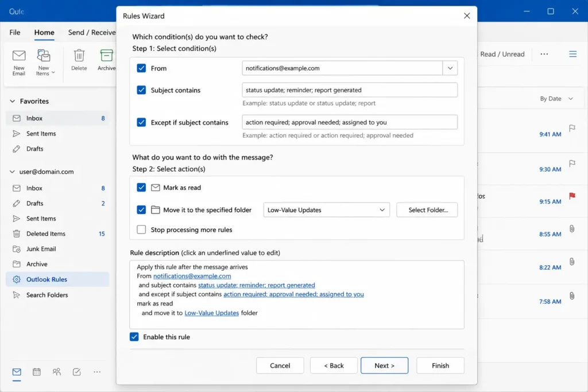Collapse the Favorites section
588x392 pixels.
pos(13,101)
